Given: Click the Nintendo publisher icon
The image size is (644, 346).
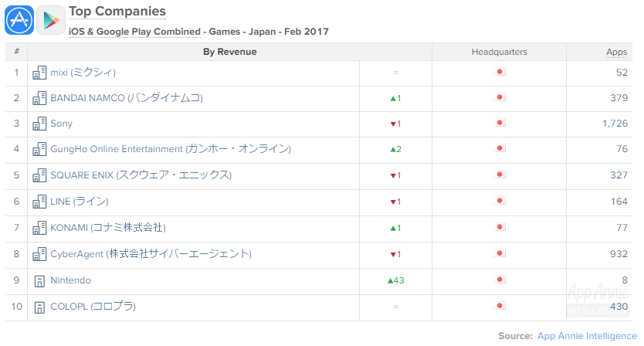Looking at the screenshot, I should 39,281.
